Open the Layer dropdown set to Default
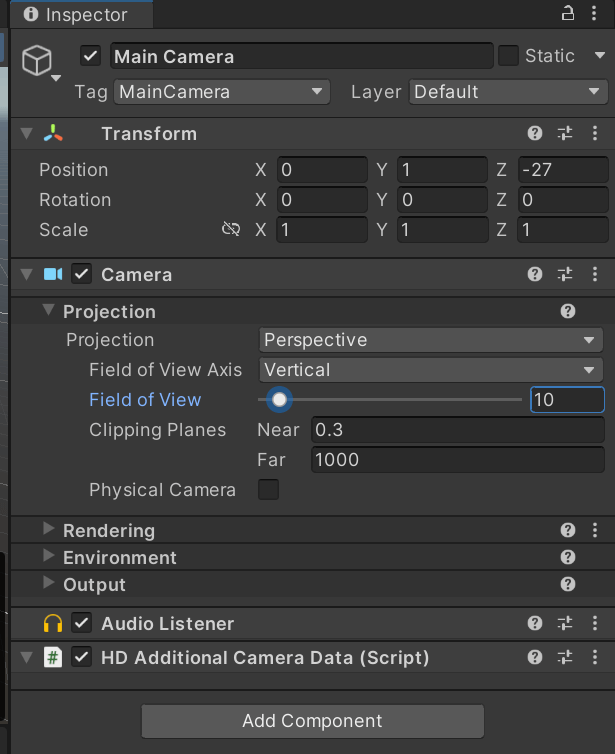This screenshot has width=615, height=754. pos(507,92)
